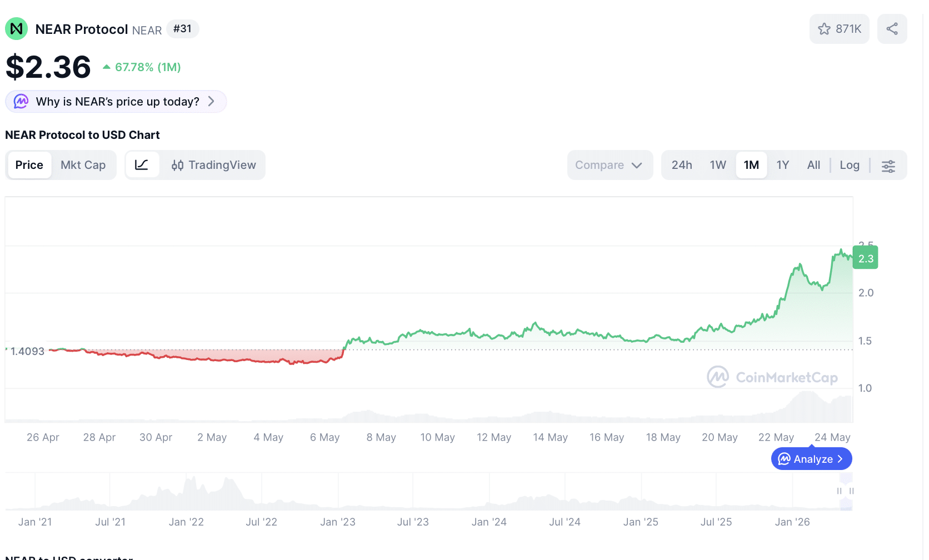Click the green 67.78% (1M) change indicator
The image size is (929, 560).
[x=142, y=67]
